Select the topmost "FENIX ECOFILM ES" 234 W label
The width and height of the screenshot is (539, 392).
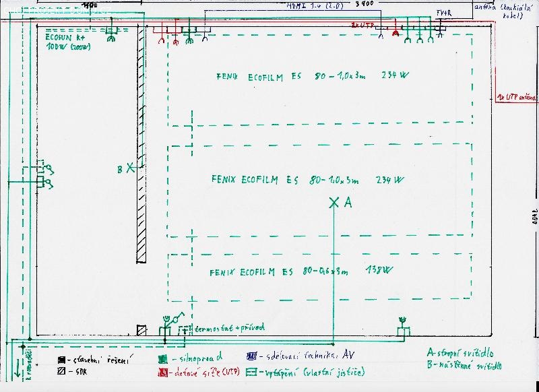tap(313, 76)
